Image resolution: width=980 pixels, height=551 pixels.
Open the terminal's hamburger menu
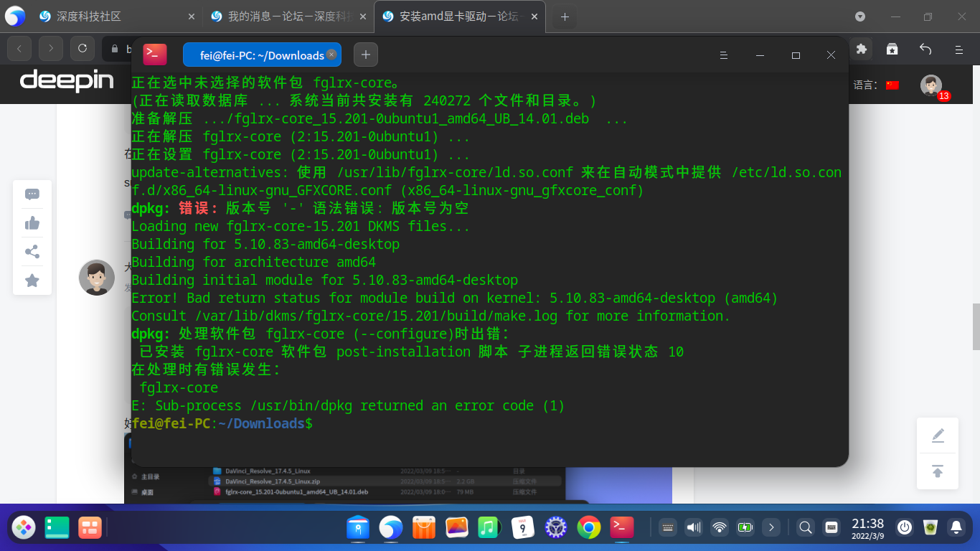pyautogui.click(x=723, y=55)
